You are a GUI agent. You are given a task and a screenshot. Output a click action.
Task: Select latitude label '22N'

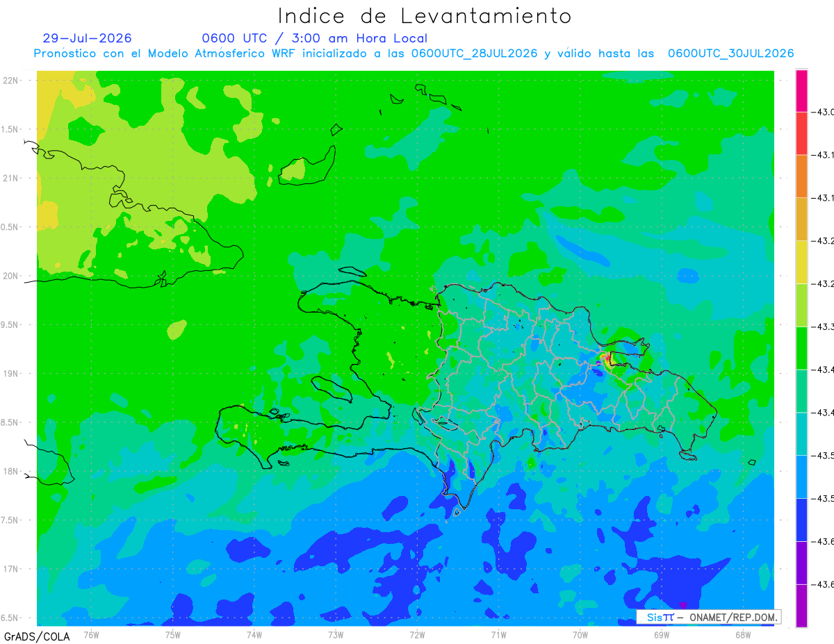[x=12, y=80]
